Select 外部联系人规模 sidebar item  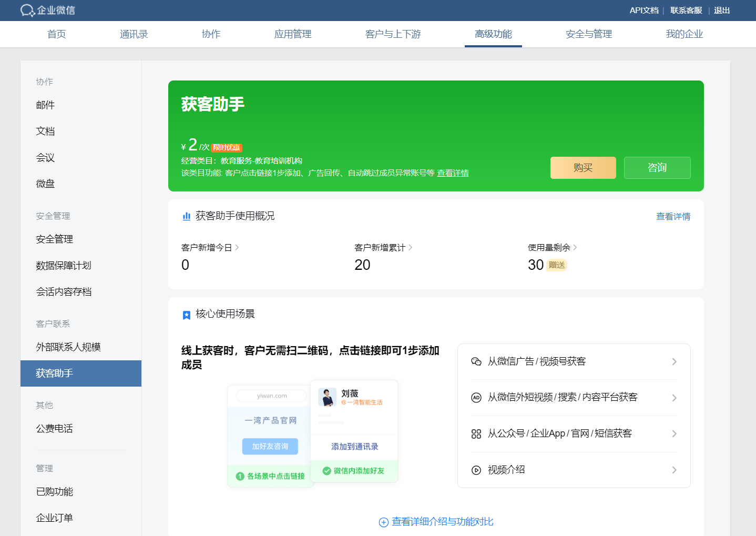click(81, 347)
